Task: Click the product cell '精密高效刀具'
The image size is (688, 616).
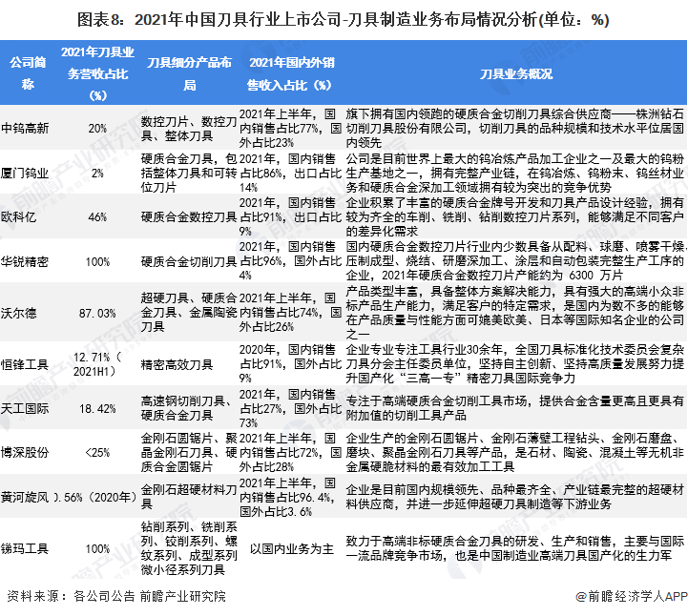Action: point(177,364)
